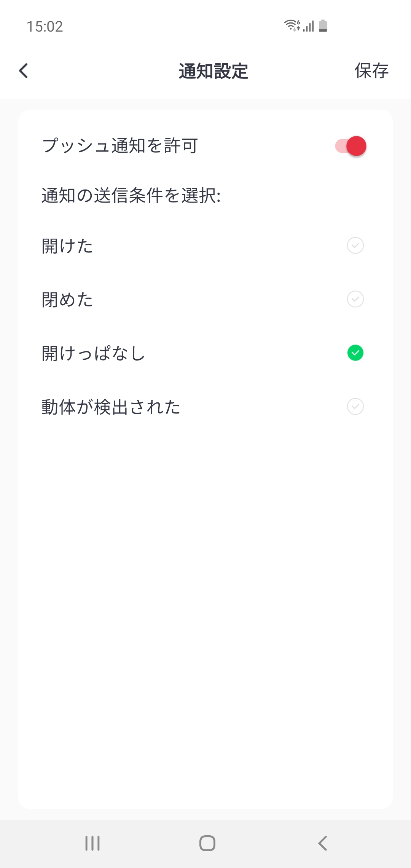Open recent apps from navigation bar
Viewport: 411px width, 868px height.
92,843
